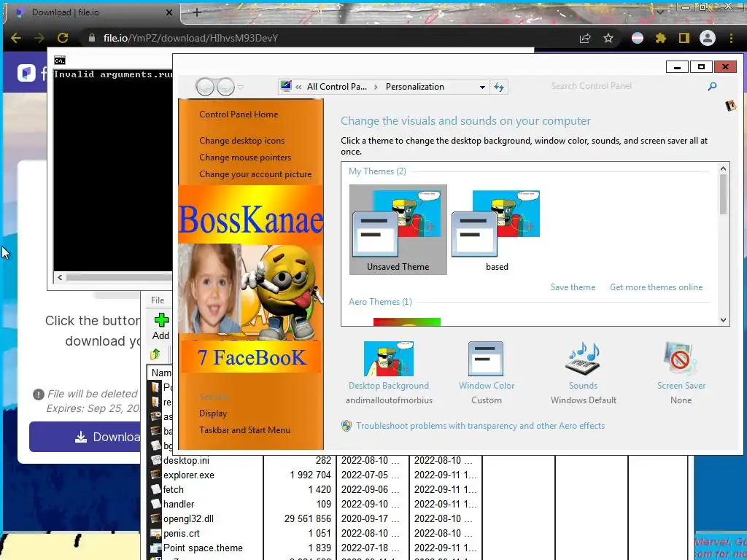Image resolution: width=747 pixels, height=560 pixels.
Task: Toggle Chrome side panel icon
Action: click(684, 38)
